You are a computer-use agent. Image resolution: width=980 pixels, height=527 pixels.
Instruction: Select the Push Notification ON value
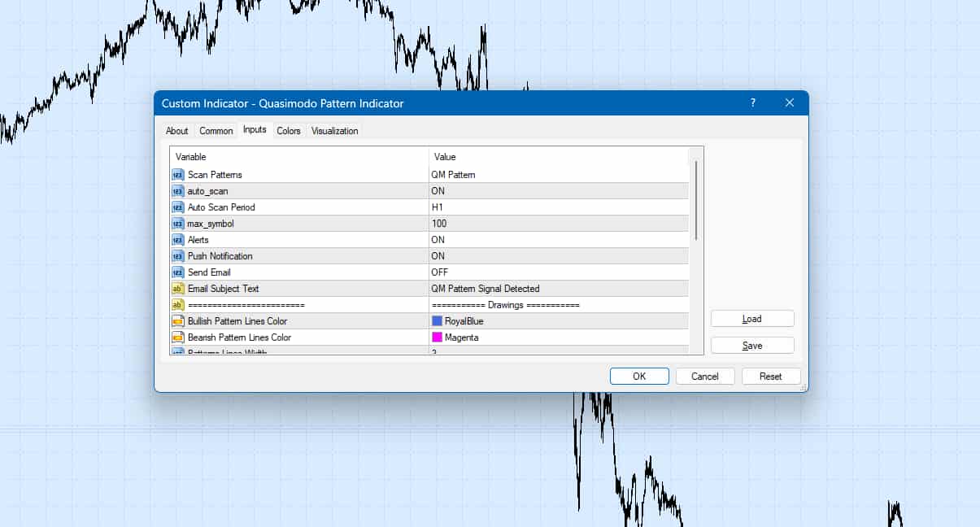coord(559,256)
